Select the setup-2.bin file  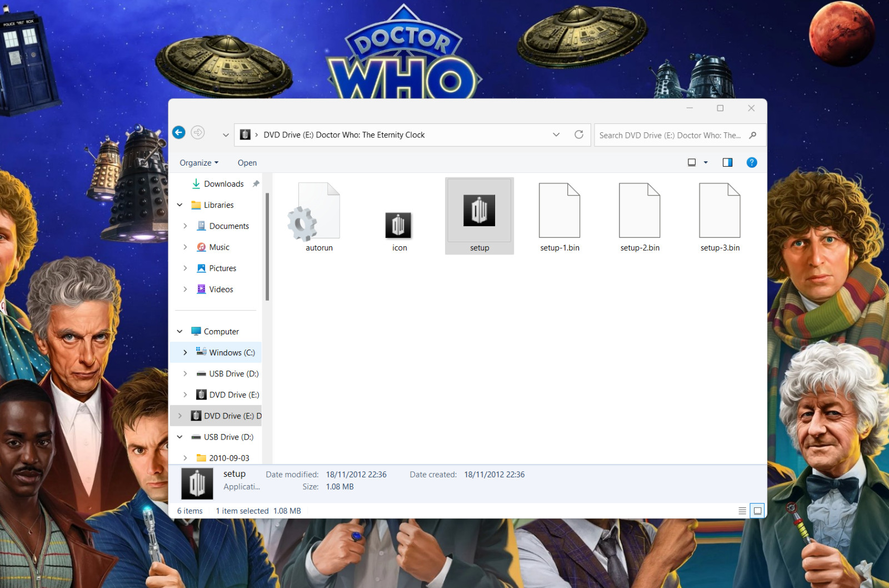[640, 217]
